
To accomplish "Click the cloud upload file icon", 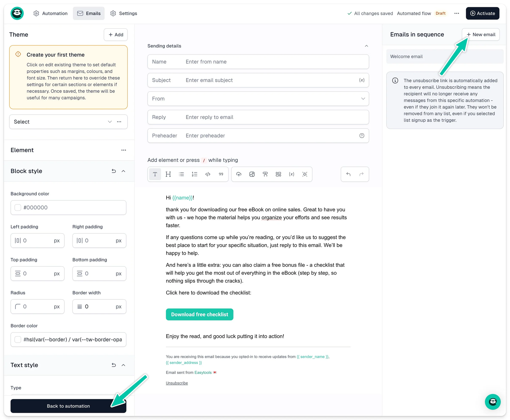I will [x=239, y=174].
